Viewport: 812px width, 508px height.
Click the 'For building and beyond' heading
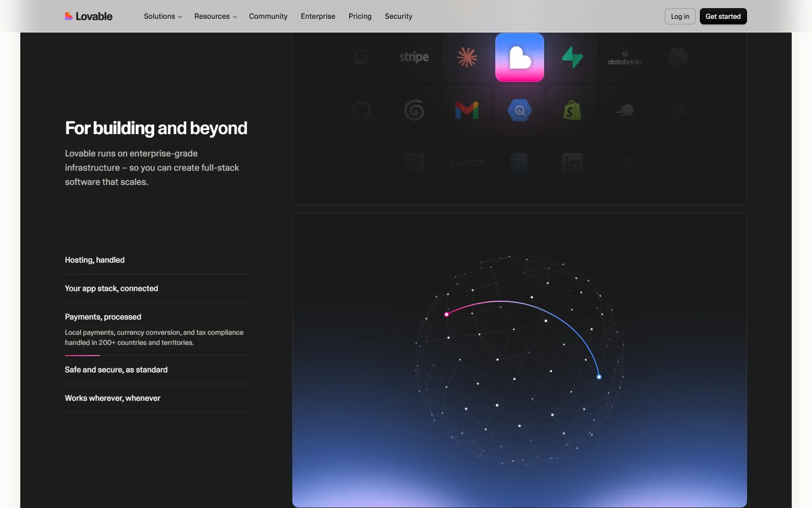(156, 128)
